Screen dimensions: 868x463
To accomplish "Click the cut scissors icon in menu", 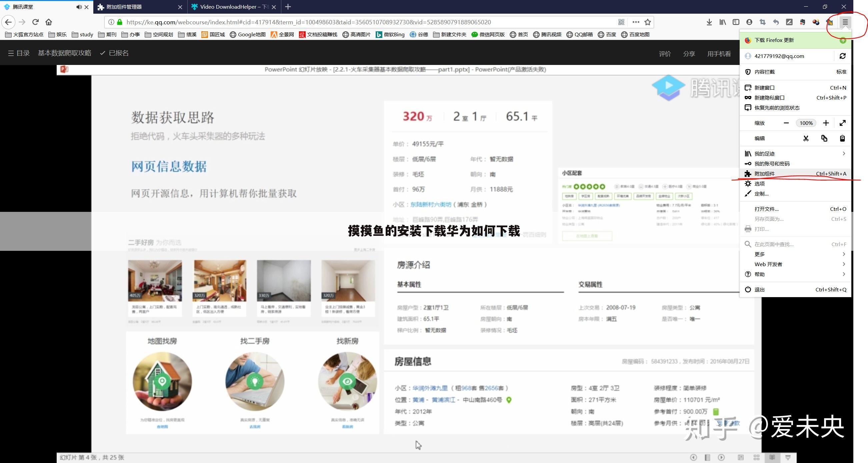I will click(806, 138).
